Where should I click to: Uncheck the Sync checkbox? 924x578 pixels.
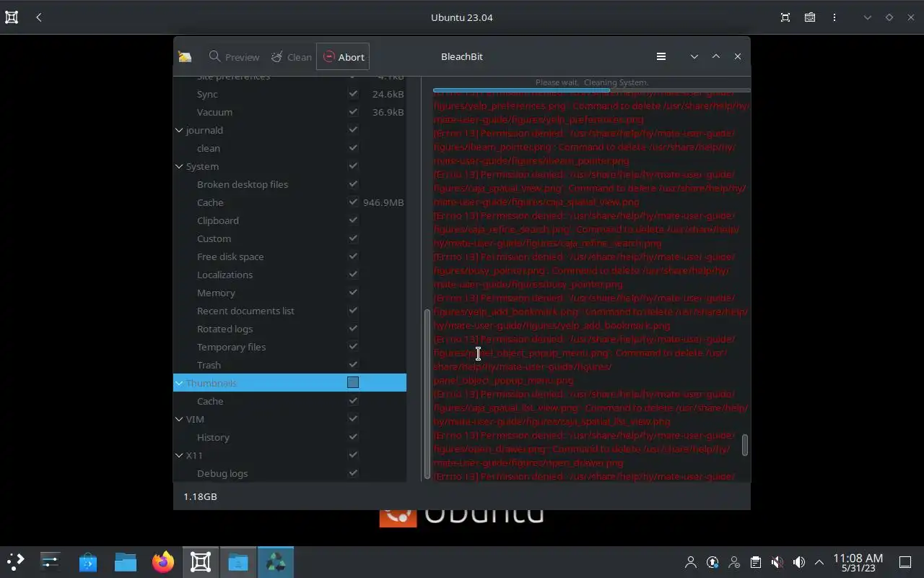(x=353, y=94)
